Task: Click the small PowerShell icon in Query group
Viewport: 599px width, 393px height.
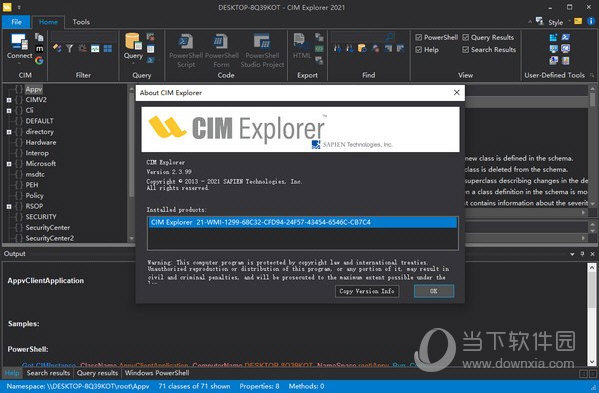Action: tap(151, 60)
